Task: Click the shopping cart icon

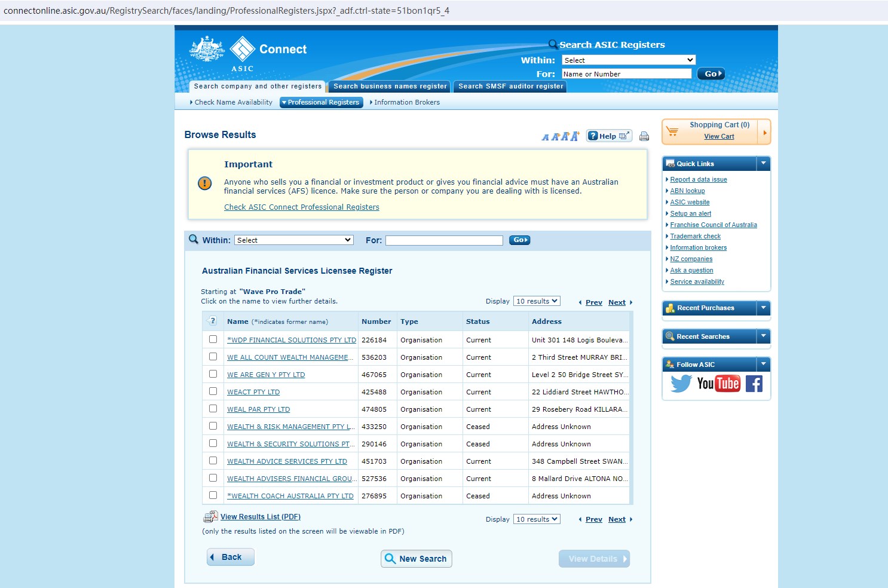Action: (673, 131)
